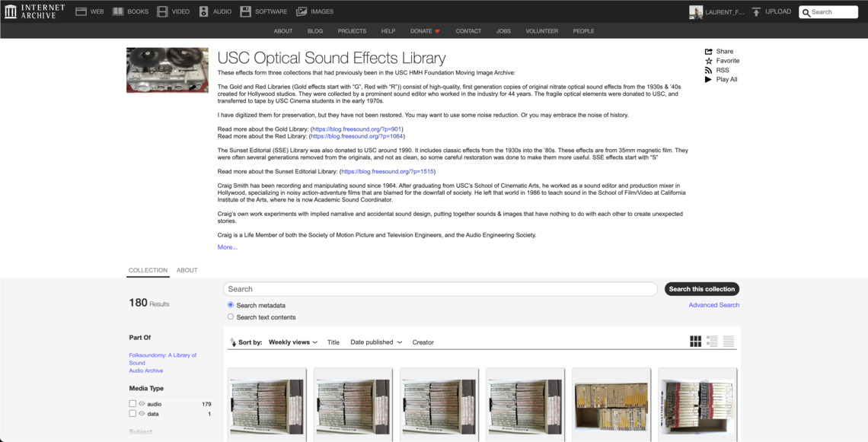The height and width of the screenshot is (442, 868).
Task: Switch to extended list view
Action: tap(712, 342)
